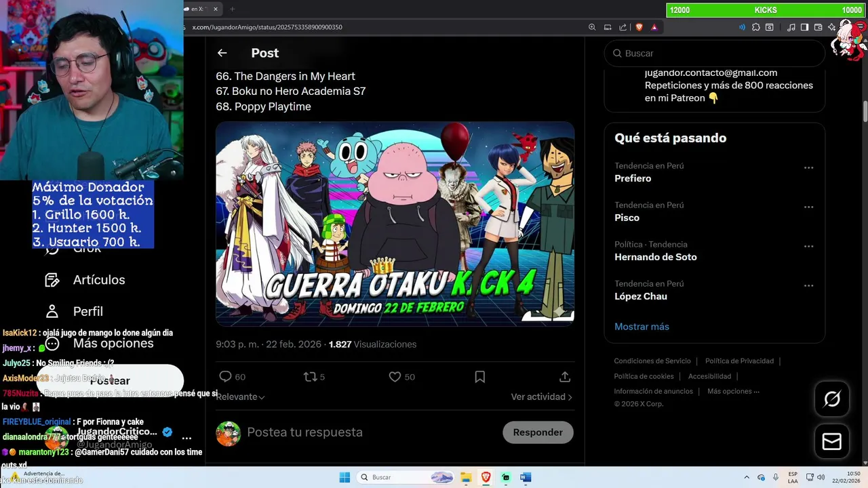Open the Pisco trending topic
868x488 pixels.
click(x=627, y=218)
